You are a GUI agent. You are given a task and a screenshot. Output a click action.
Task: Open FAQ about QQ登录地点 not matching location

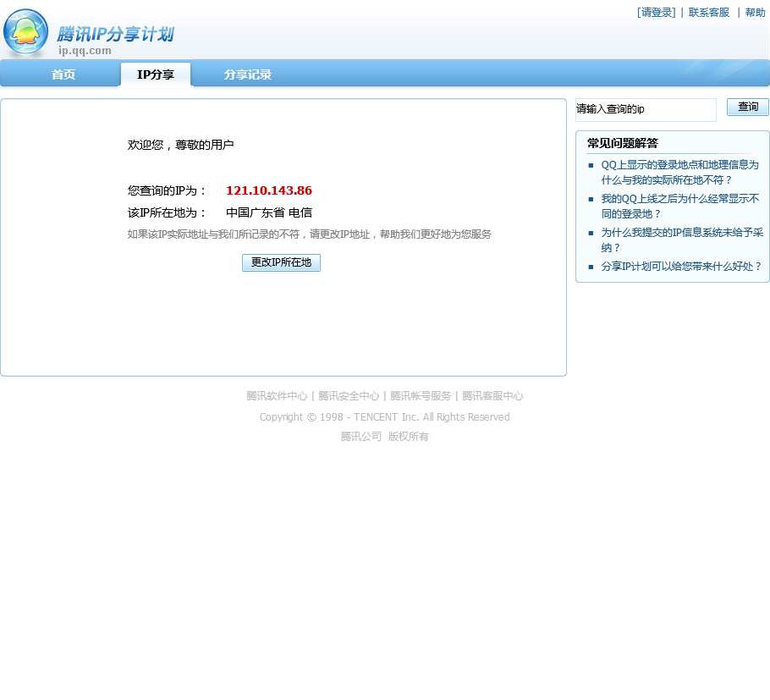tap(680, 173)
